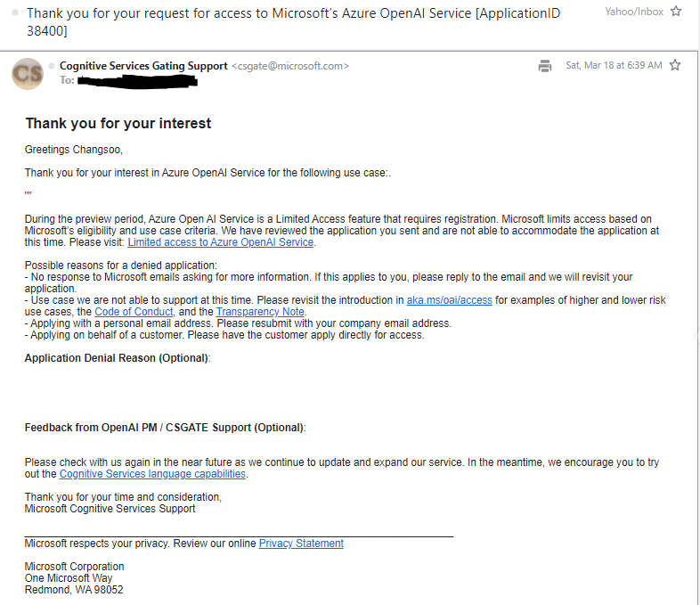Open the Code of Conduct link

tap(134, 312)
